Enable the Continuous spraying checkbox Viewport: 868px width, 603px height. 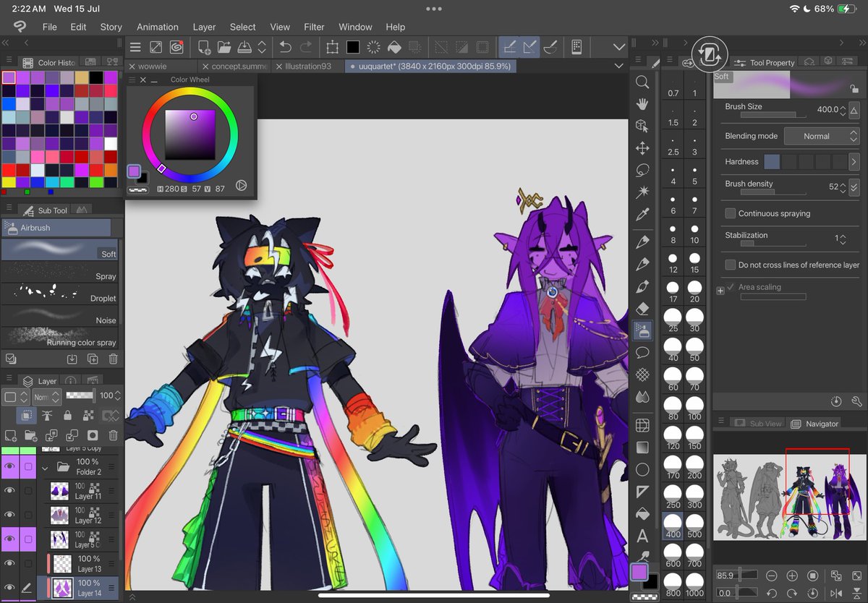coord(731,213)
